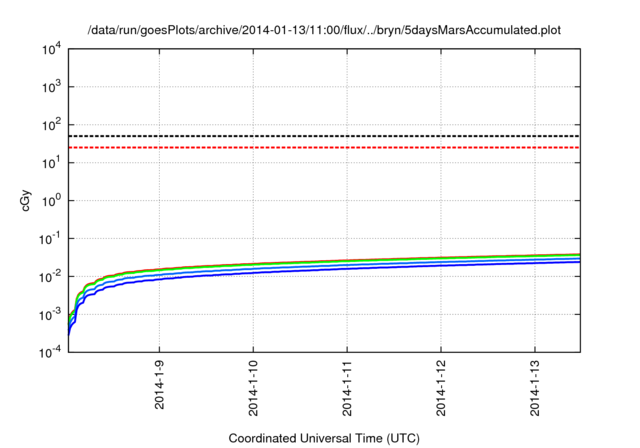The image size is (640, 448).
Task: Select the 10^3 y-axis label
Action: pyautogui.click(x=52, y=86)
